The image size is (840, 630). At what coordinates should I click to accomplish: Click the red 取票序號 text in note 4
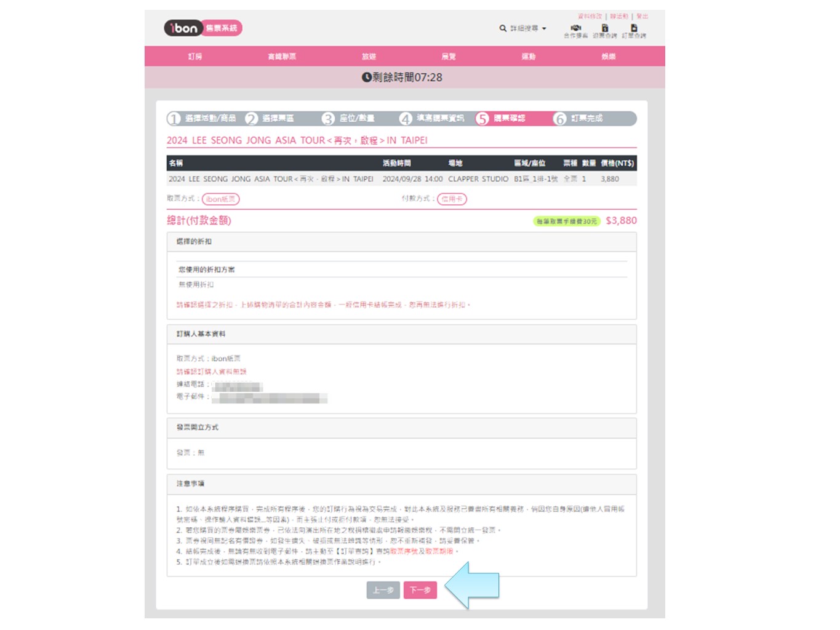click(x=402, y=551)
